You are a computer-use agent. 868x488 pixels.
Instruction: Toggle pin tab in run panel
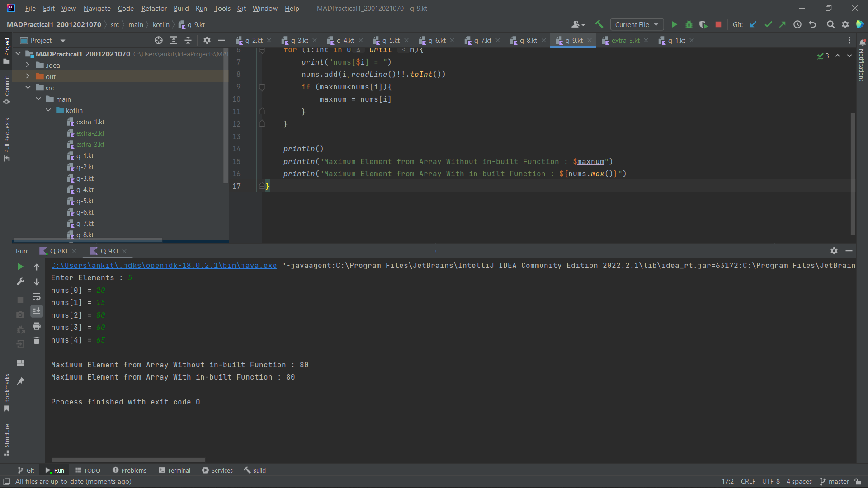point(20,382)
